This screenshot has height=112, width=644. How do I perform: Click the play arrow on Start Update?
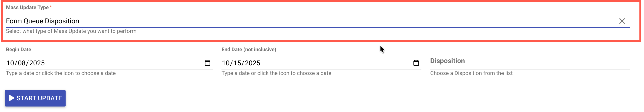click(11, 98)
